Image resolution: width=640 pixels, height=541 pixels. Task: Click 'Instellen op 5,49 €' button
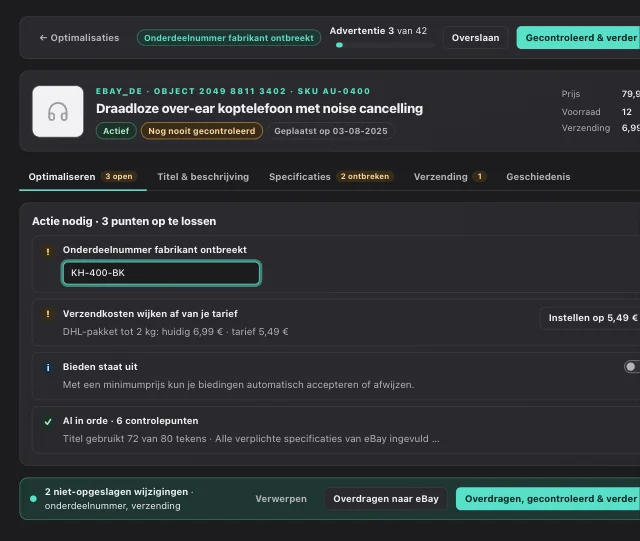click(590, 318)
